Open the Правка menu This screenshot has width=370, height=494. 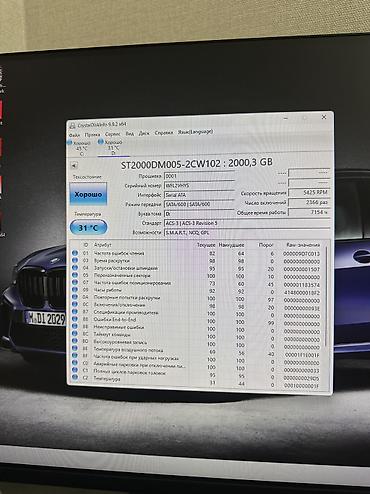tap(92, 135)
